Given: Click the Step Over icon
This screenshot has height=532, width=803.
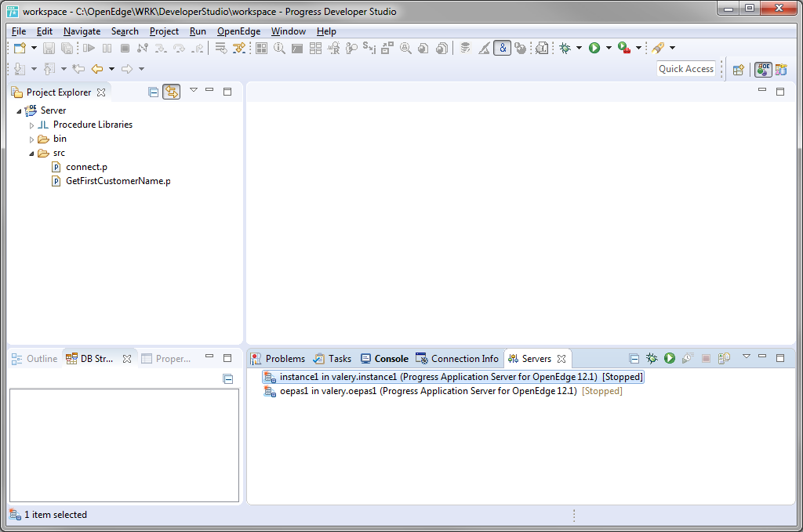Looking at the screenshot, I should [179, 48].
